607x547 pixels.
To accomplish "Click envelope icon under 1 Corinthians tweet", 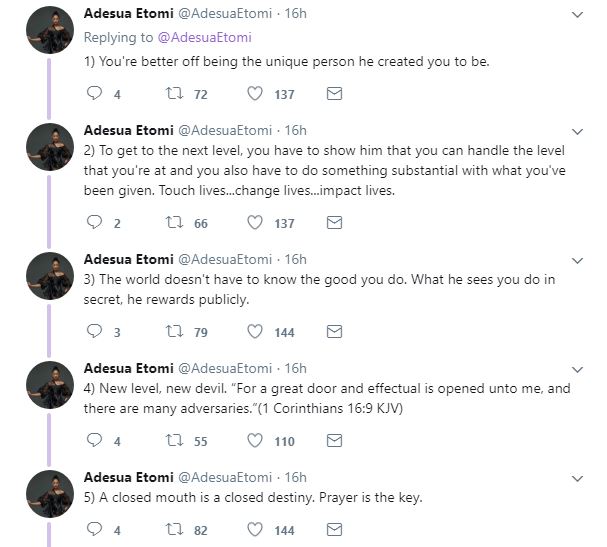I will point(335,440).
